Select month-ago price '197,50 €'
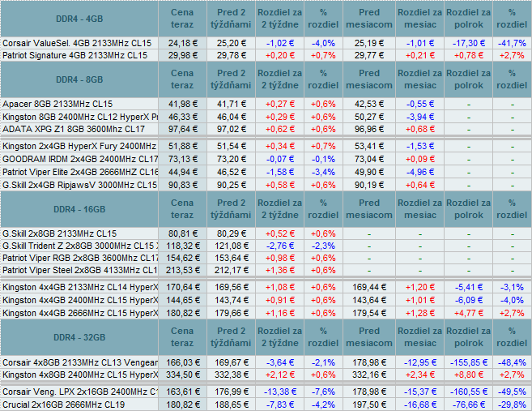Screen dimensions: 532x411 [x=369, y=405]
